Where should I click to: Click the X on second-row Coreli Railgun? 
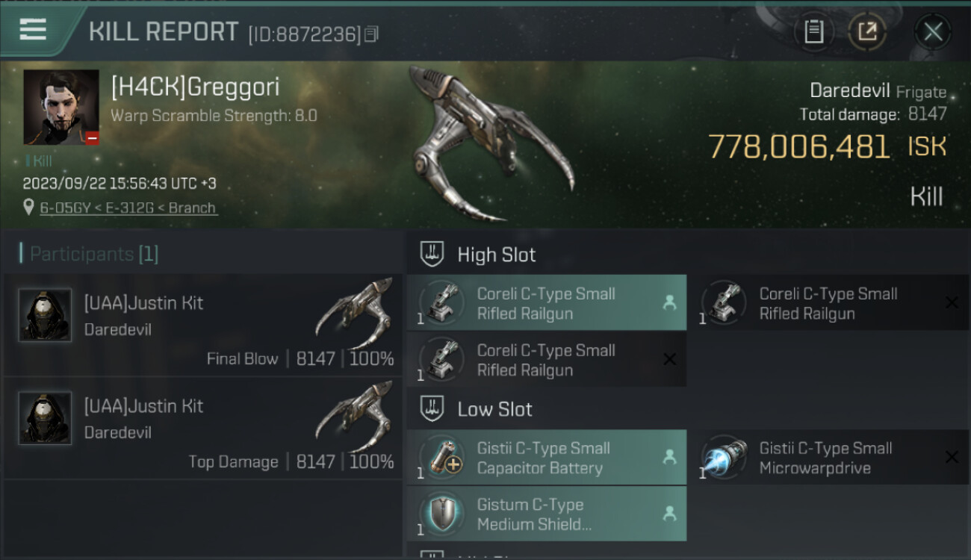(x=669, y=359)
